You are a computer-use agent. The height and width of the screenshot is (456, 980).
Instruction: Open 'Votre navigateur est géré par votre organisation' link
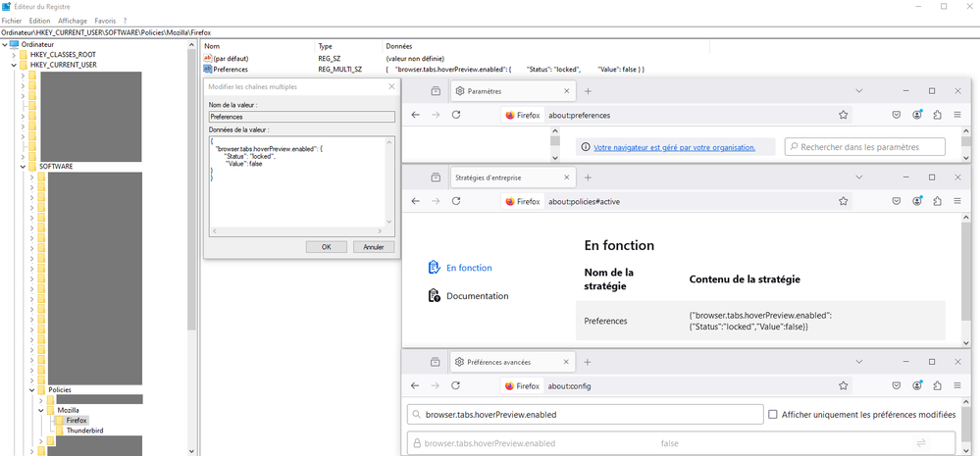(x=674, y=147)
